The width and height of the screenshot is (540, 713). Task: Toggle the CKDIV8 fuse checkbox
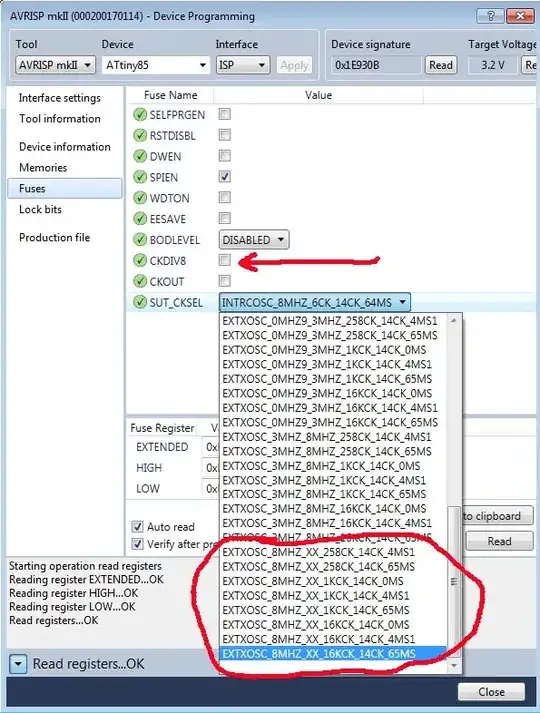coord(225,260)
